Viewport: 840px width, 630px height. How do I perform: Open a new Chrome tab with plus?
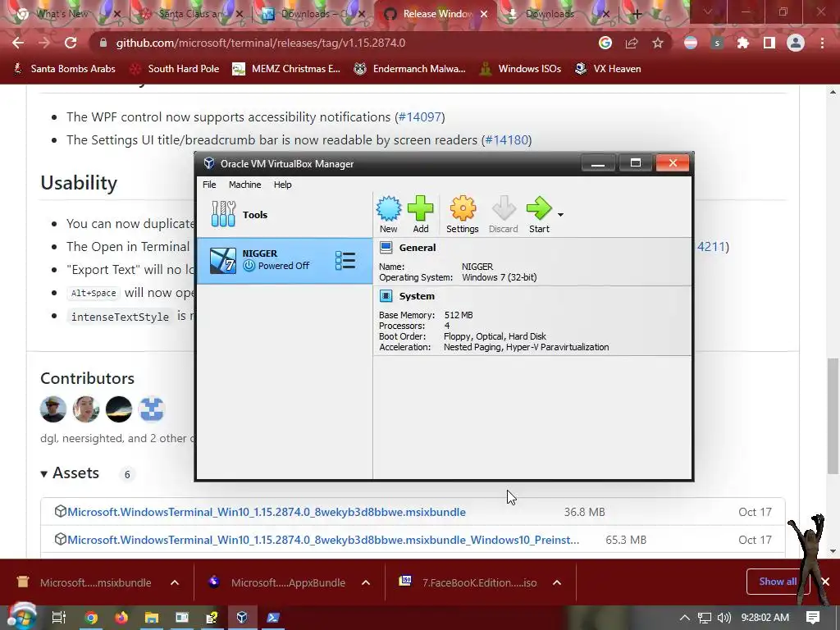pyautogui.click(x=637, y=15)
